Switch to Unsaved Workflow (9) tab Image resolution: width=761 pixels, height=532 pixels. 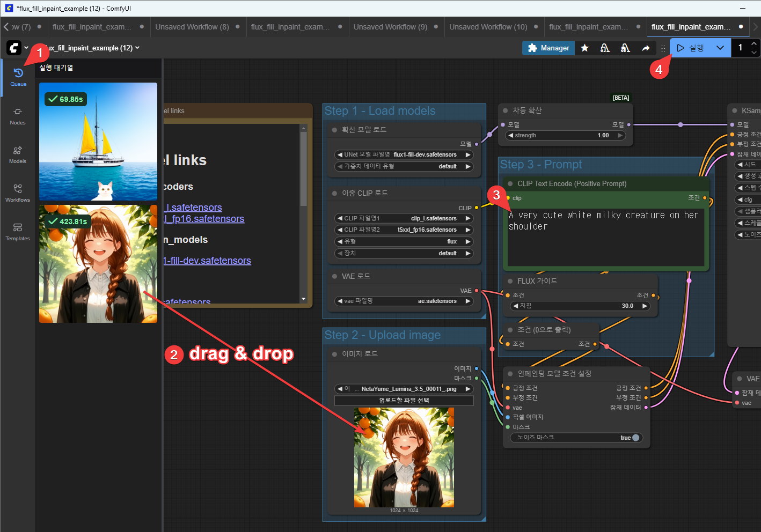(x=390, y=27)
